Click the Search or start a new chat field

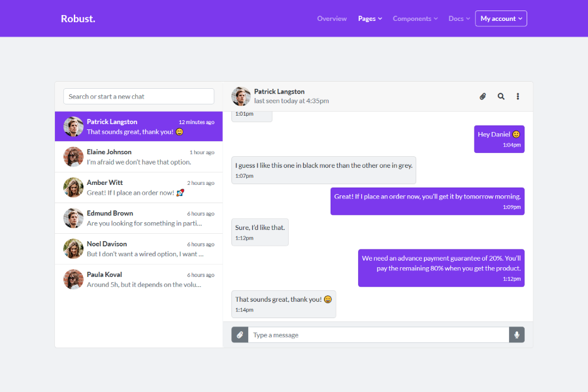139,97
